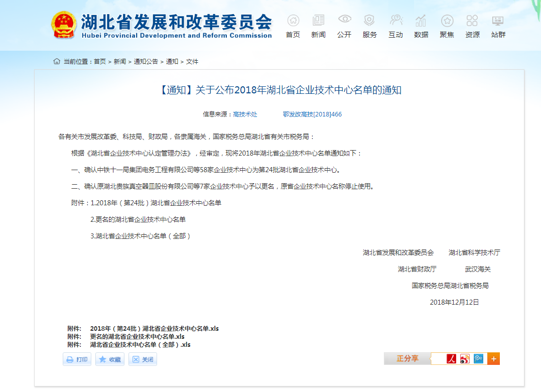Open the 服务 shield icon
The width and height of the screenshot is (541, 392).
pos(369,21)
